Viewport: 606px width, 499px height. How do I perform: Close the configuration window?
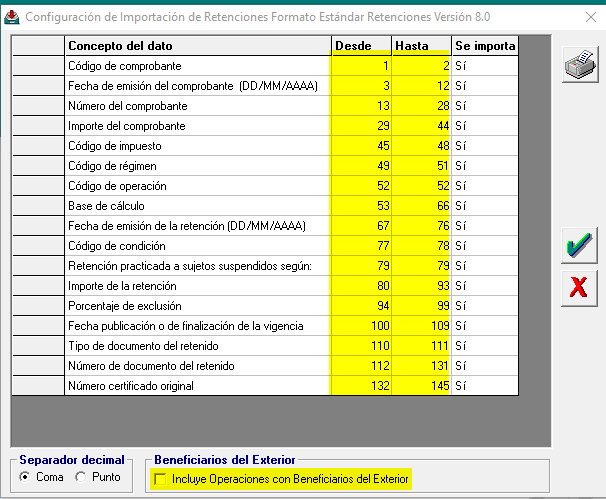point(591,17)
